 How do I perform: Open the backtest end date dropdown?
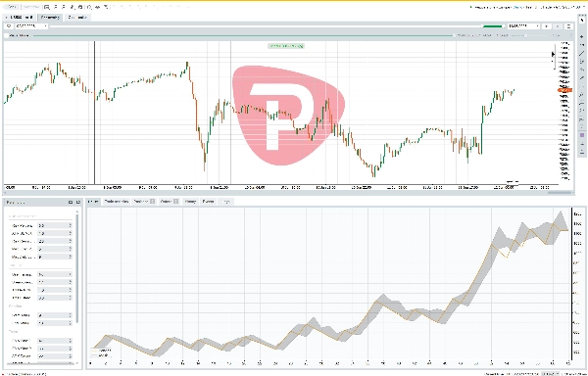pyautogui.click(x=523, y=26)
